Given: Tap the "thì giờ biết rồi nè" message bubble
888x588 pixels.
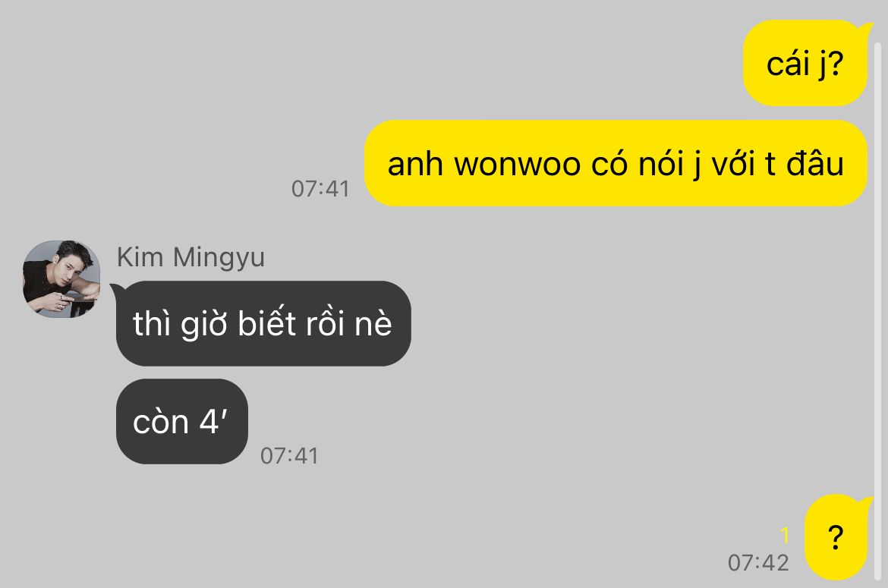Looking at the screenshot, I should click(263, 324).
